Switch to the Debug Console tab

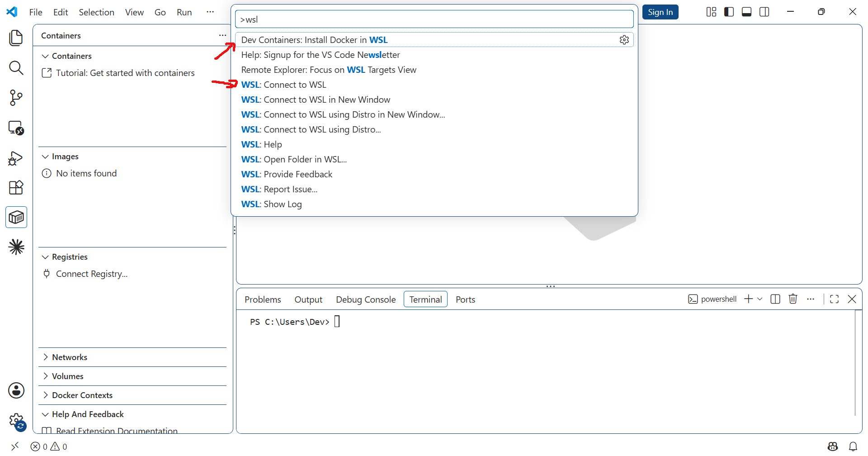point(366,299)
